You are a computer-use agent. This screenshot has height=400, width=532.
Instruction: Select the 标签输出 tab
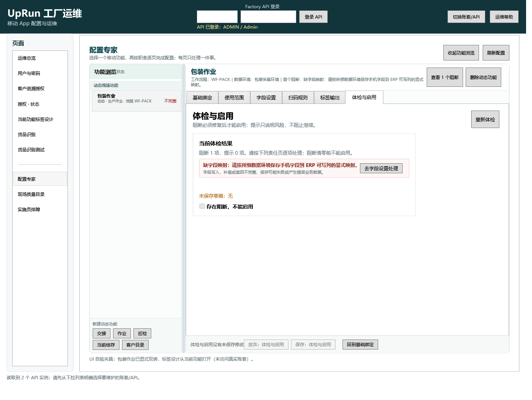click(330, 98)
